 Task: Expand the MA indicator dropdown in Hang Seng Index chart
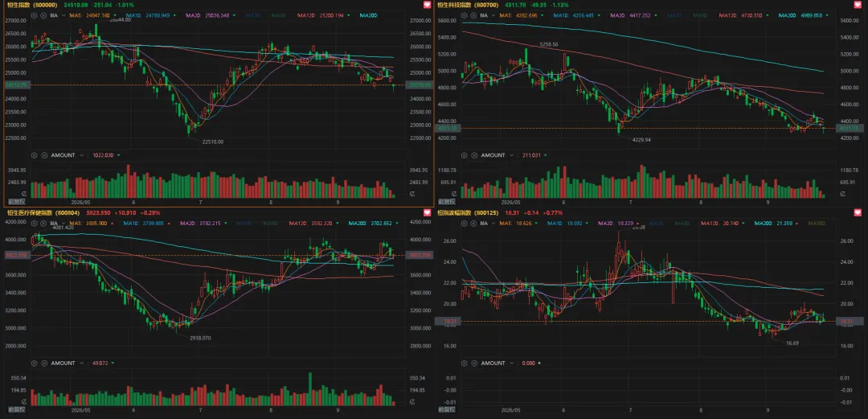[65, 15]
